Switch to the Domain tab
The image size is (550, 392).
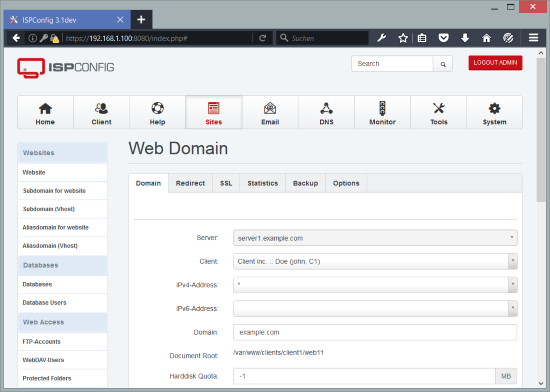pyautogui.click(x=148, y=183)
